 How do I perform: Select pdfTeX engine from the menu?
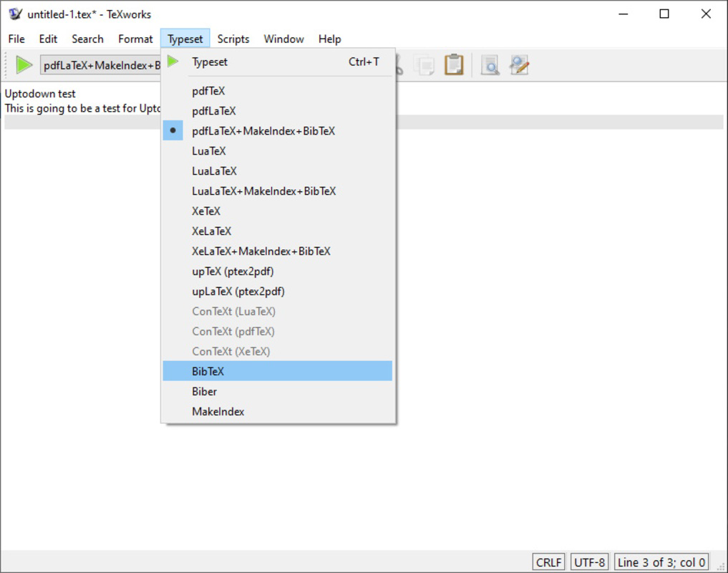(278, 91)
